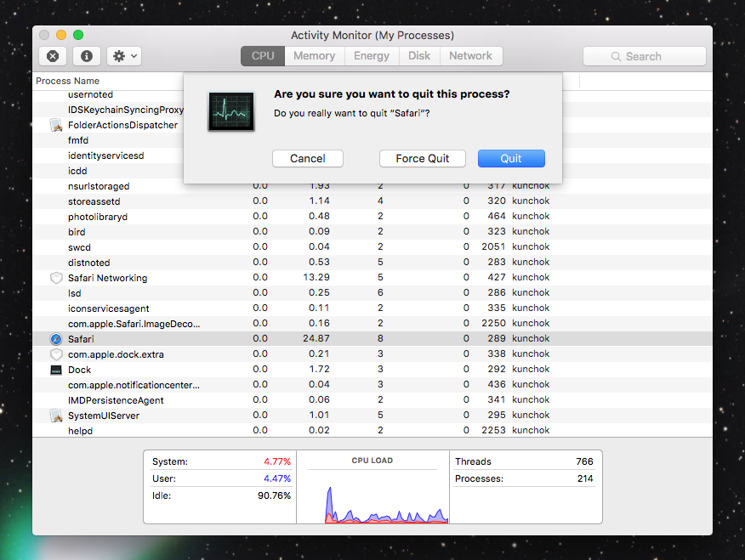Select the nsurlstoraged process
The width and height of the screenshot is (745, 560).
tap(99, 186)
